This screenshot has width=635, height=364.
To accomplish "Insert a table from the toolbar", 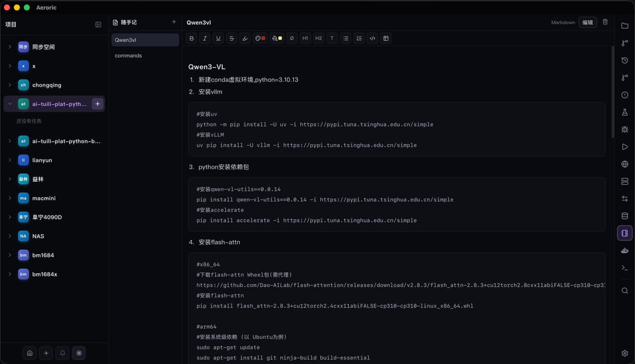I will (x=386, y=38).
